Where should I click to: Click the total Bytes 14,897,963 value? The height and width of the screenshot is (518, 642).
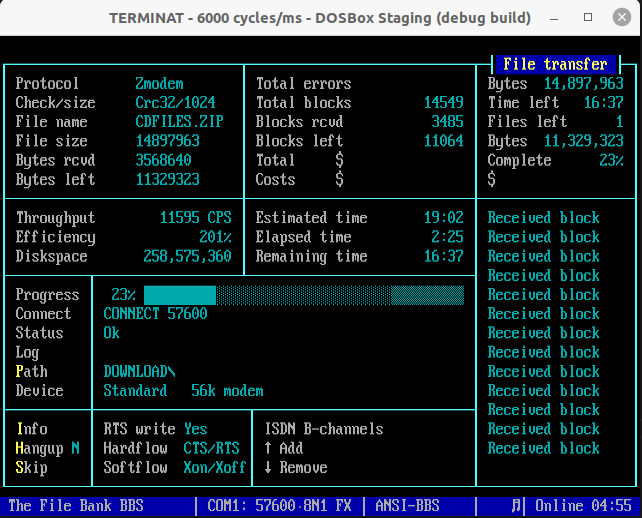tap(584, 84)
